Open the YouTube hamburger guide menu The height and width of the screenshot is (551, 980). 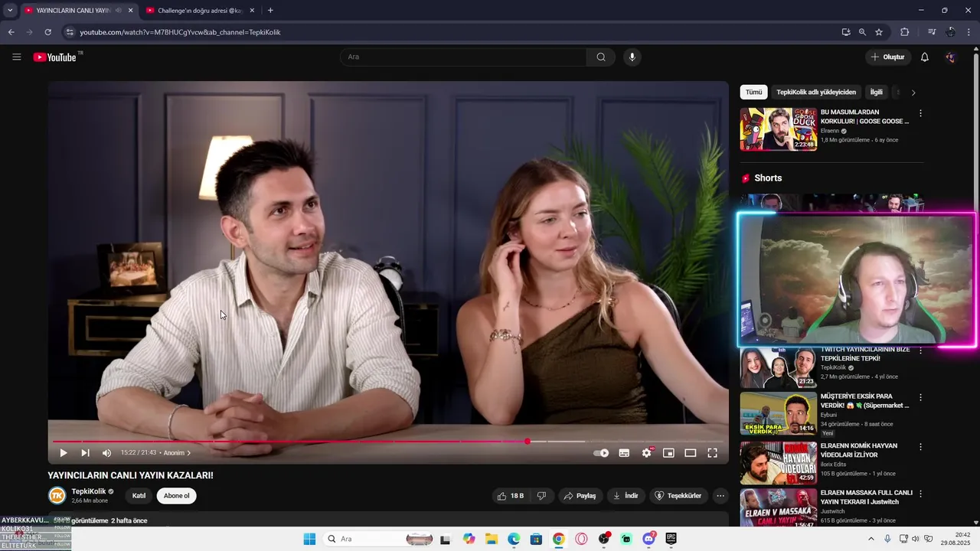17,57
